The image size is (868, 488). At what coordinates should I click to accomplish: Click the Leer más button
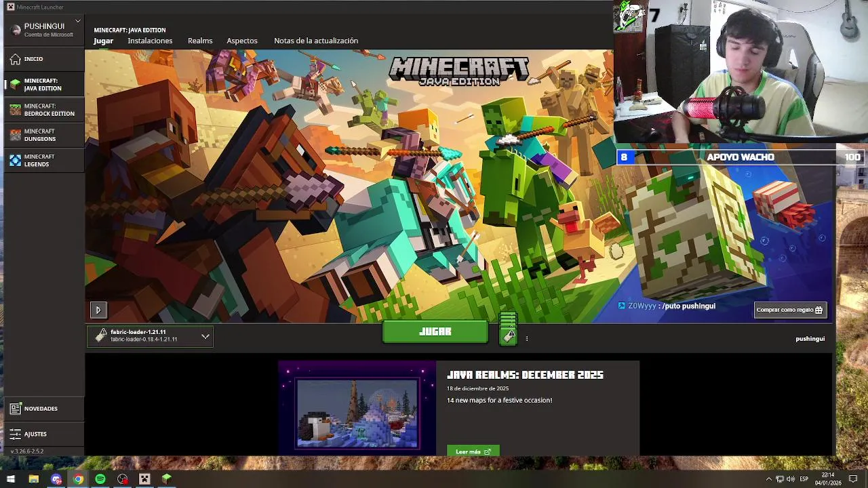(x=473, y=451)
